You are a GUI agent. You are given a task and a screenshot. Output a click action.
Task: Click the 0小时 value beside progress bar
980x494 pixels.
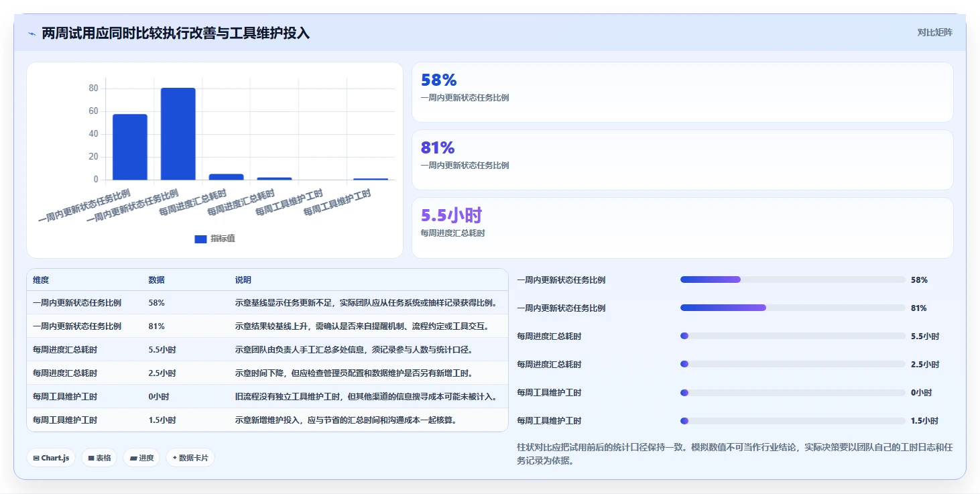pos(921,393)
